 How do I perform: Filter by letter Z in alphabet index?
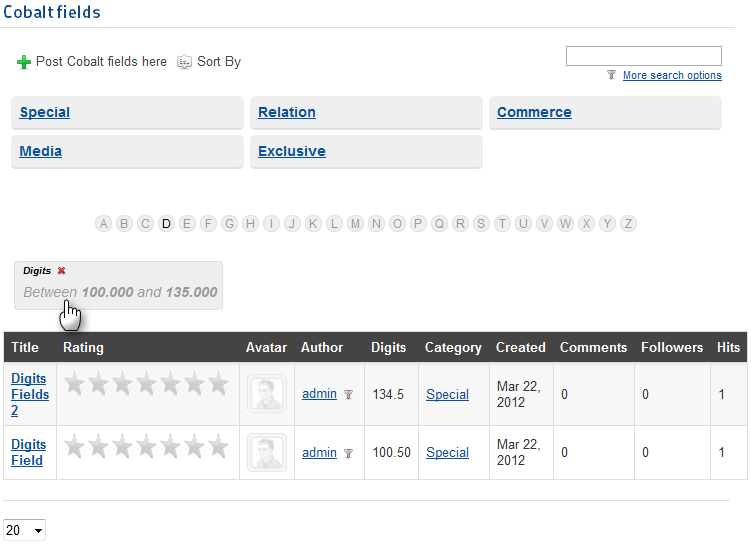628,224
